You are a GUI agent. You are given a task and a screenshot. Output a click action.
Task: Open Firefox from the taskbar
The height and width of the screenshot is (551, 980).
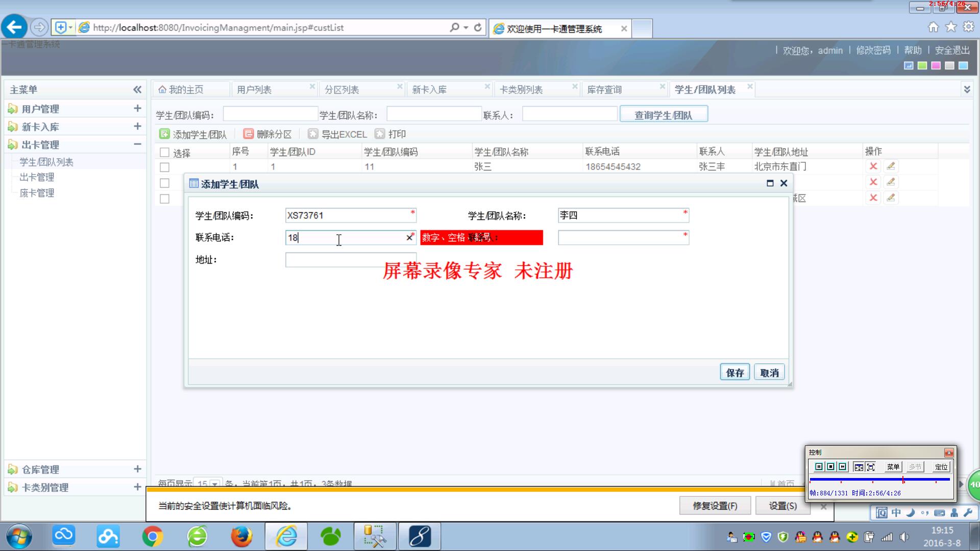pyautogui.click(x=241, y=537)
